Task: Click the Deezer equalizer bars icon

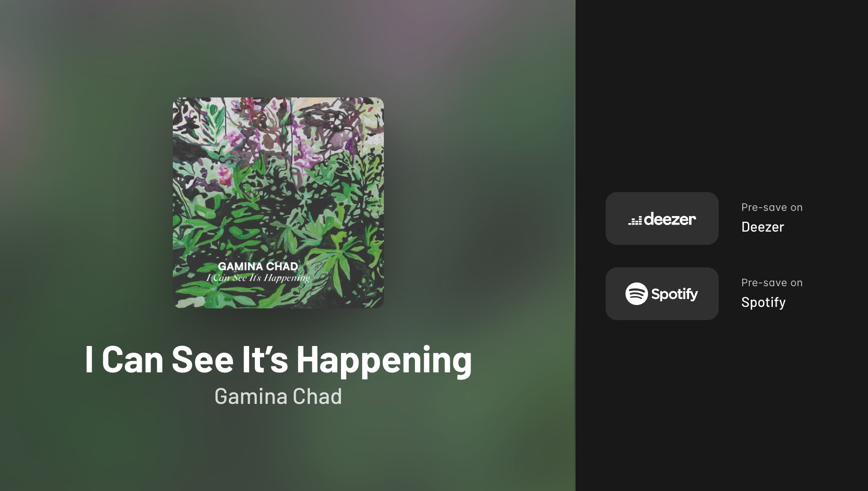Action: pyautogui.click(x=635, y=221)
